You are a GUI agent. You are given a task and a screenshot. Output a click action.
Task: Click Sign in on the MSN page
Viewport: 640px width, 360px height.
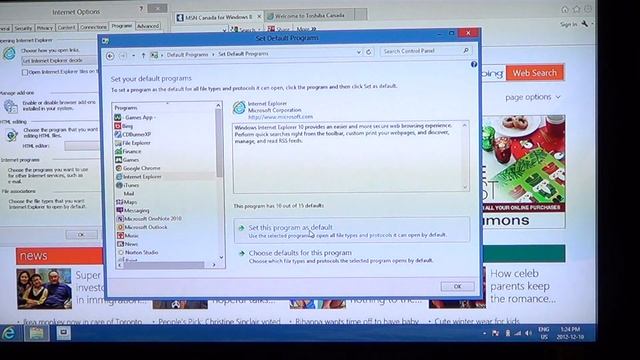click(569, 24)
